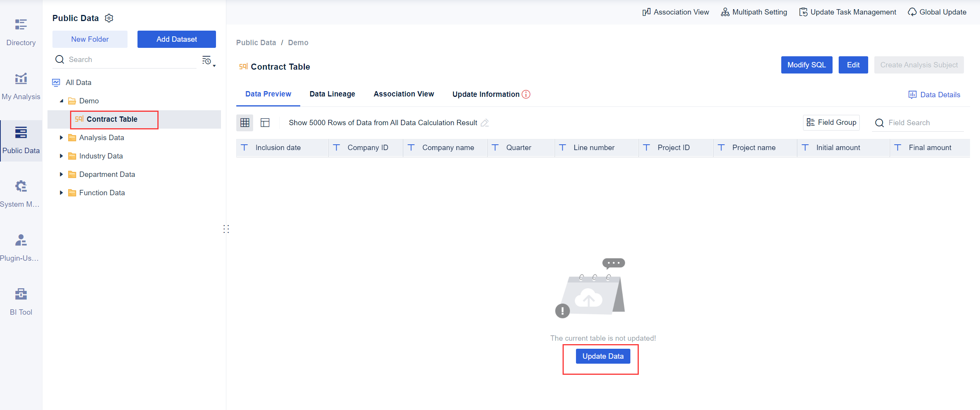Click the settings gear beside Public Data
Viewport: 980px width, 410px height.
pos(109,18)
